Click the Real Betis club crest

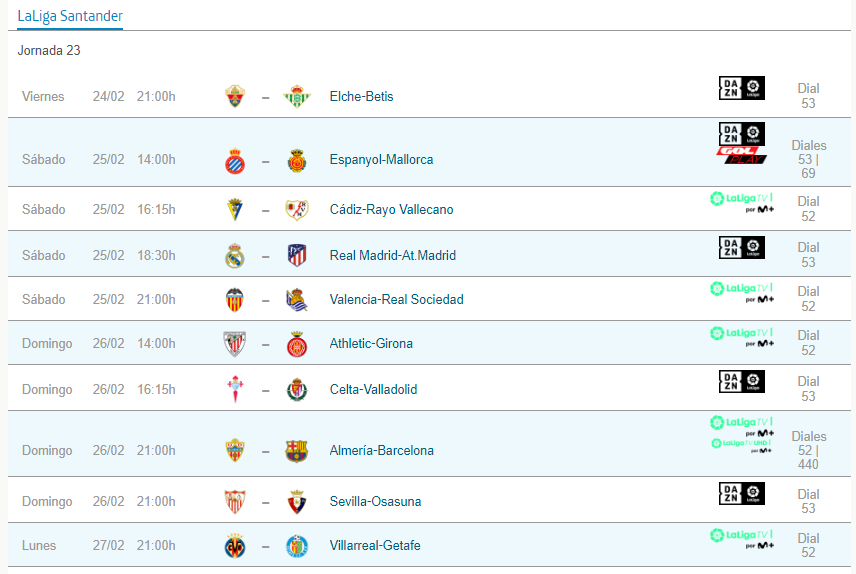[x=297, y=97]
